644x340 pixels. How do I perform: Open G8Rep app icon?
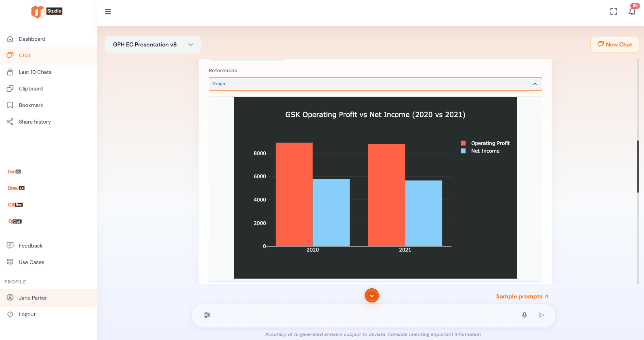15,205
